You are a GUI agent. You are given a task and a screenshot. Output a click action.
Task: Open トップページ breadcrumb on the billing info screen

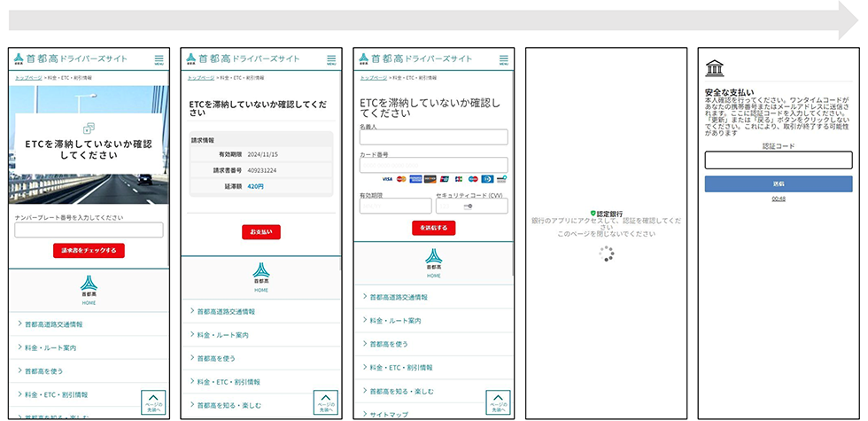[x=201, y=78]
